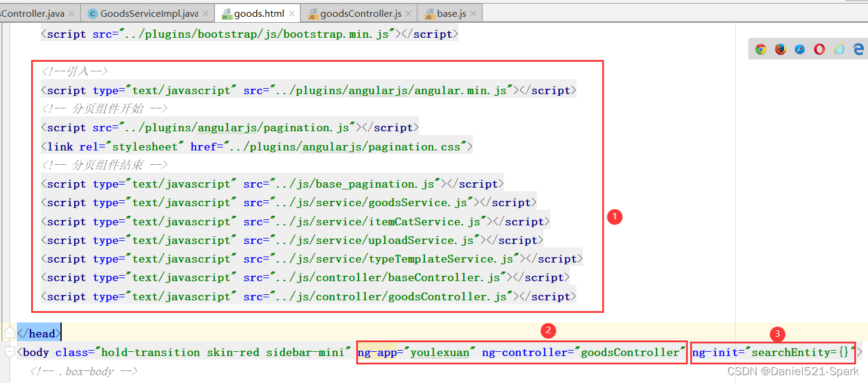Close the base.js tab
868x383 pixels.
tap(472, 14)
